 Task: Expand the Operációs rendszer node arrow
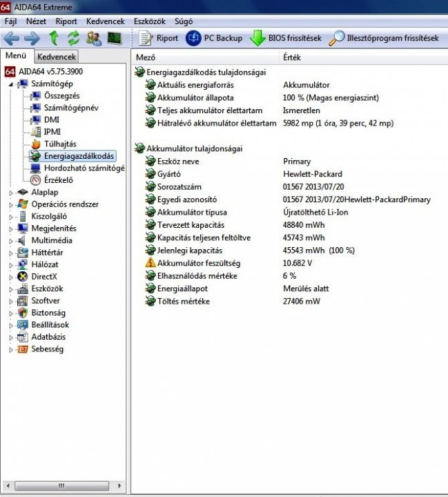coord(11,205)
